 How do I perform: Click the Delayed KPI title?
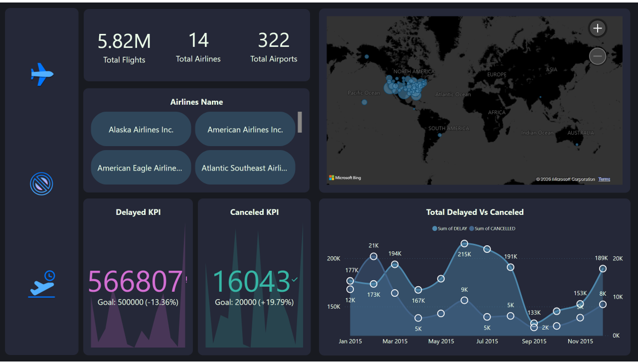click(x=138, y=212)
